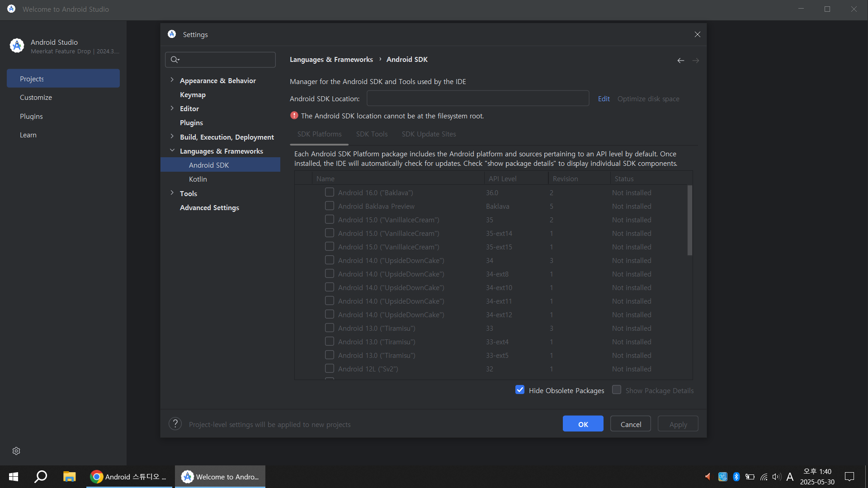Screen dimensions: 868x488
Task: Click the IME language indicator A
Action: pyautogui.click(x=790, y=477)
